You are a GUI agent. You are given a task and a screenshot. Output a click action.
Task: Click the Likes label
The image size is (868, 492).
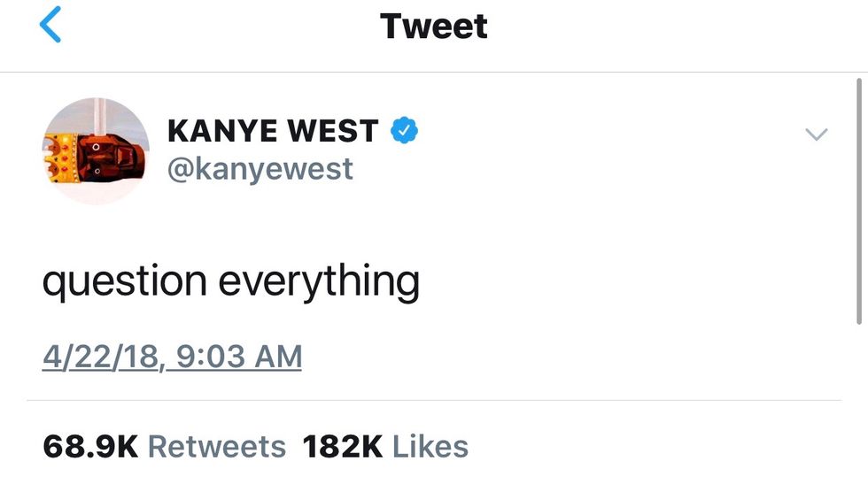(430, 447)
